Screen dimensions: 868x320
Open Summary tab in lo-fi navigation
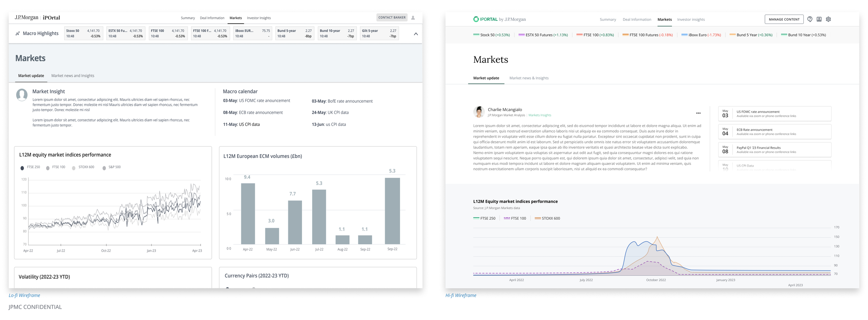click(188, 18)
